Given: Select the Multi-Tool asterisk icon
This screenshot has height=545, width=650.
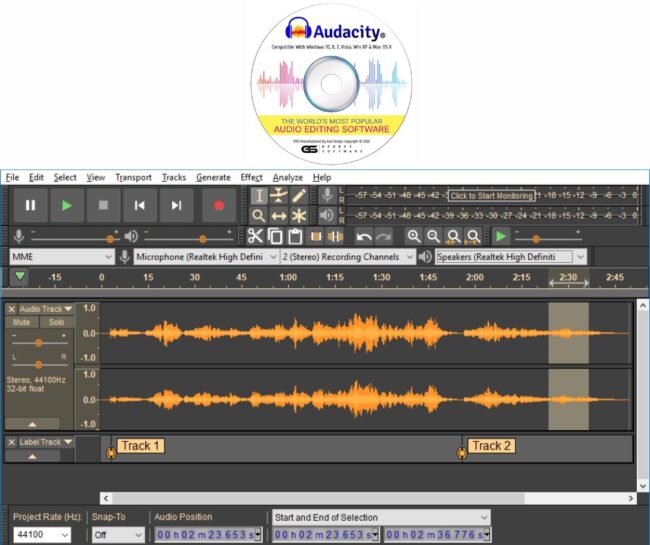Looking at the screenshot, I should pyautogui.click(x=299, y=216).
